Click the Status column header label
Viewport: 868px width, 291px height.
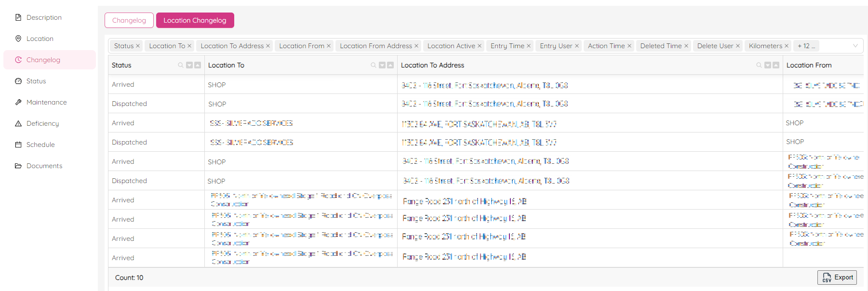(121, 65)
